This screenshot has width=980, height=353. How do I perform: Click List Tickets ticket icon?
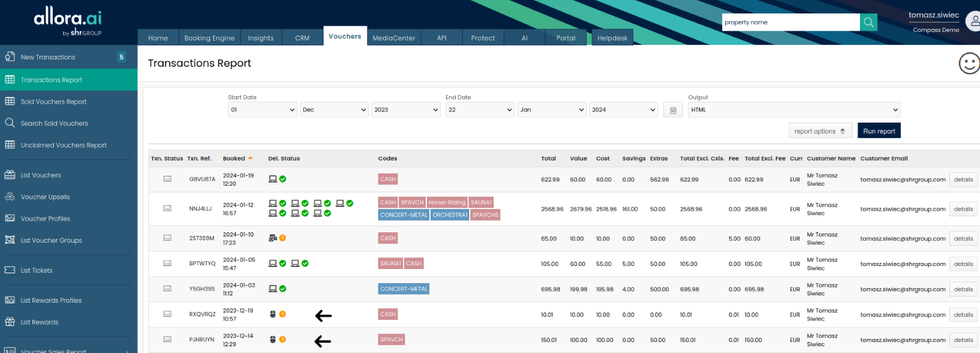click(x=10, y=270)
